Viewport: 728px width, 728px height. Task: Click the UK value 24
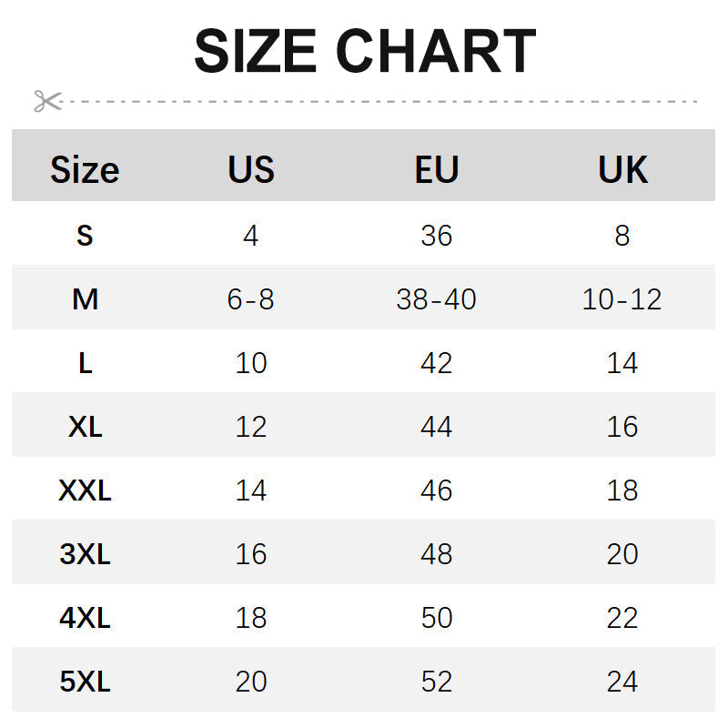pos(622,682)
